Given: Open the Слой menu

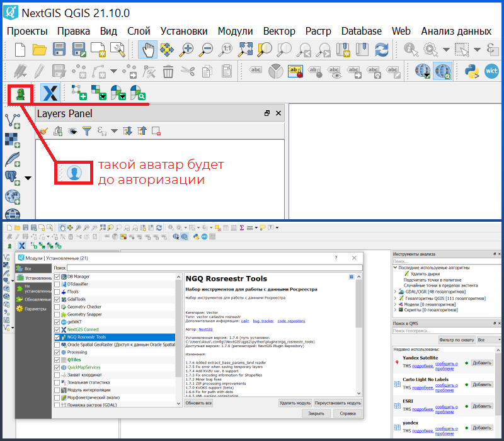Looking at the screenshot, I should pyautogui.click(x=139, y=31).
